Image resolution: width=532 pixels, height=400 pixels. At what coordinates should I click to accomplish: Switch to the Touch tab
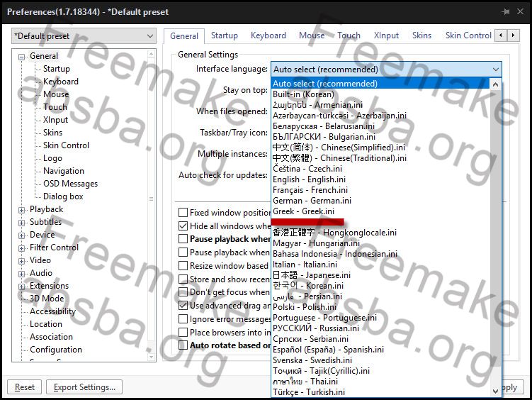[349, 35]
